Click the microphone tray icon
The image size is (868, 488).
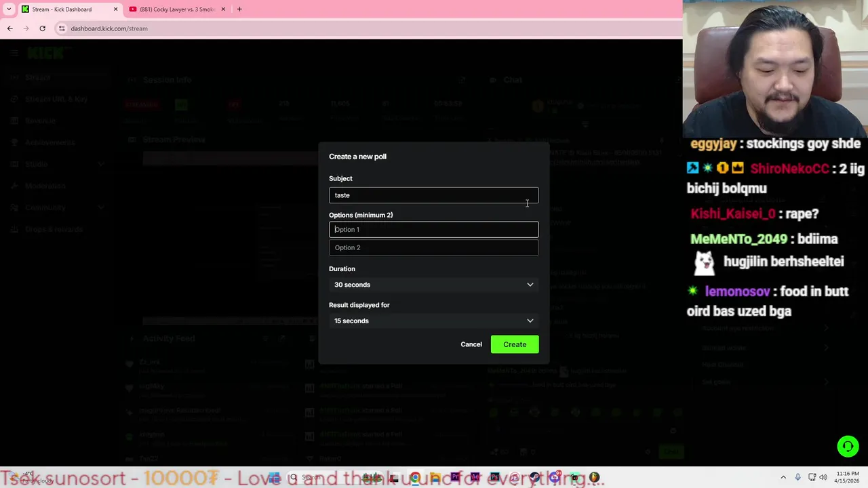click(797, 478)
